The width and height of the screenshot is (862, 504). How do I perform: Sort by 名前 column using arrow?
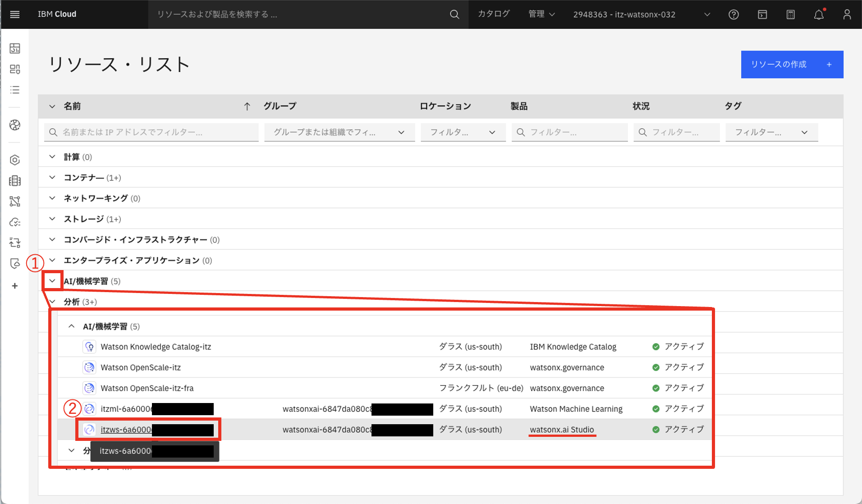[247, 106]
